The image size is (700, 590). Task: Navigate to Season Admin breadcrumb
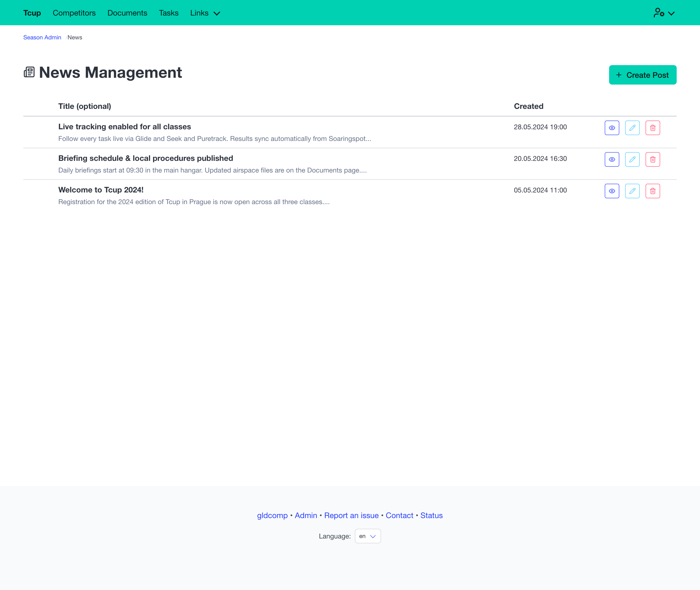click(x=42, y=37)
